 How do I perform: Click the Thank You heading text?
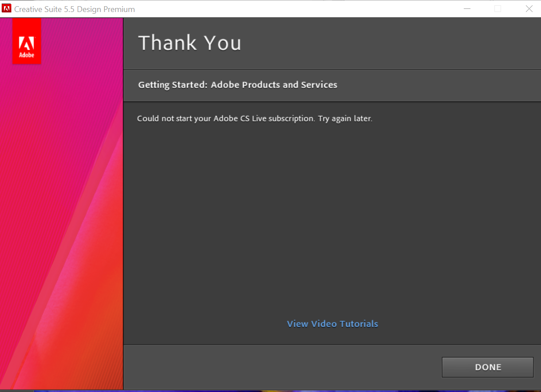coord(190,43)
